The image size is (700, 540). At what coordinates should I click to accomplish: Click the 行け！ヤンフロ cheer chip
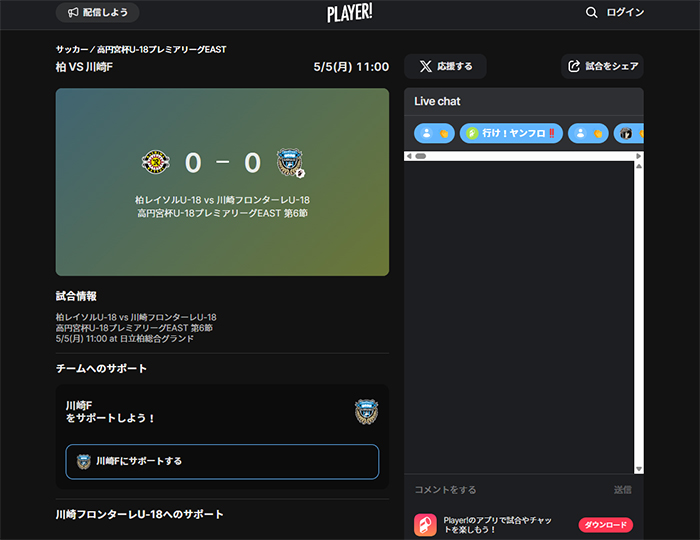coord(511,133)
